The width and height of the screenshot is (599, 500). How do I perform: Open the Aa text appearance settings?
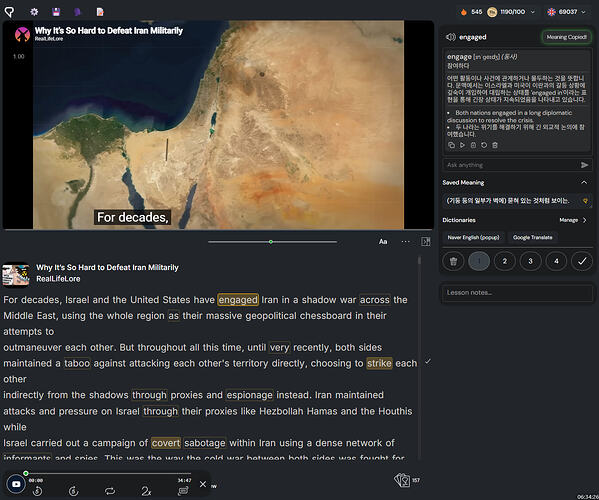click(383, 242)
